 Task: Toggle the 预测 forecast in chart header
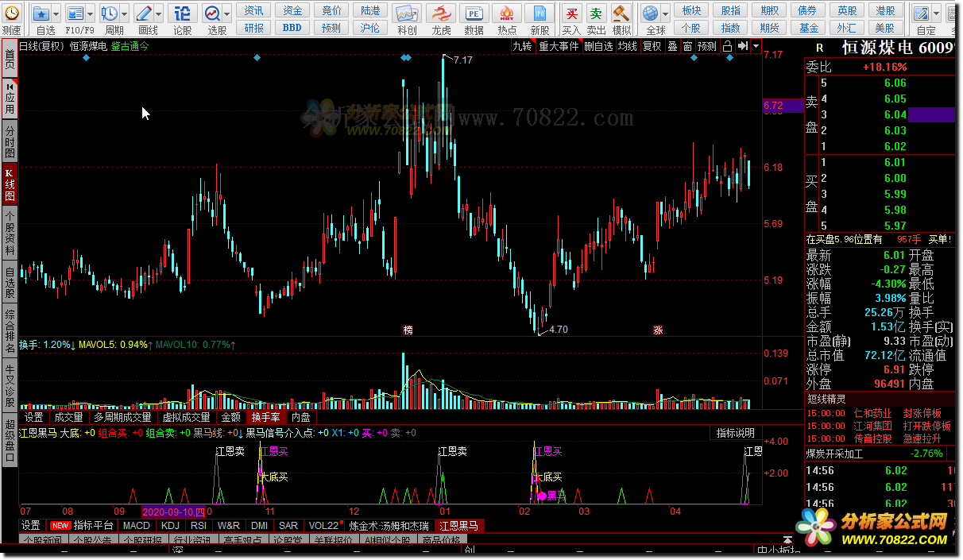coord(707,46)
